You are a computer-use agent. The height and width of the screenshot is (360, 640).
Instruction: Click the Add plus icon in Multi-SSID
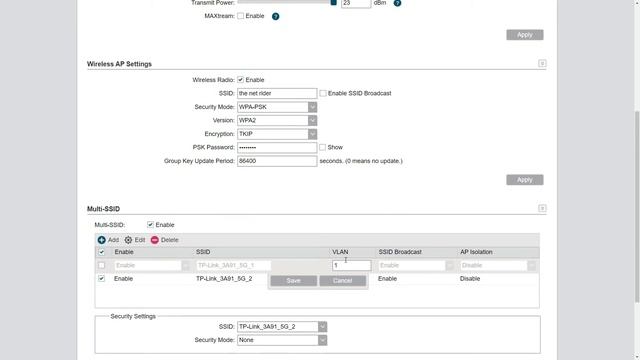(x=102, y=240)
